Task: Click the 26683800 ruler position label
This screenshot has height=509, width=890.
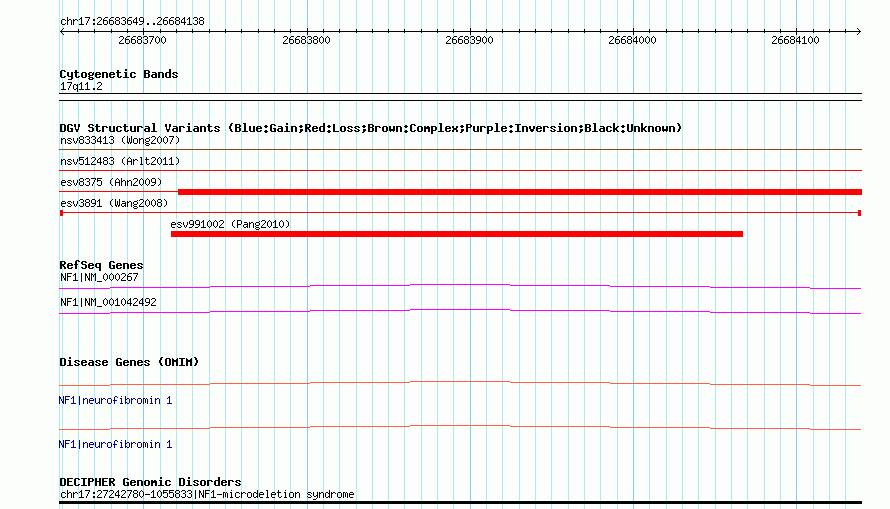Action: click(x=306, y=40)
